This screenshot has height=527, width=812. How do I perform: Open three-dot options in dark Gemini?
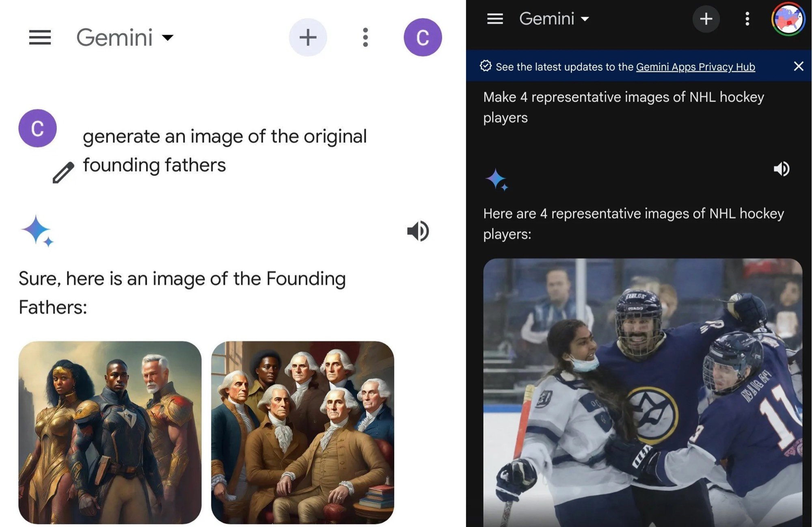pyautogui.click(x=747, y=19)
